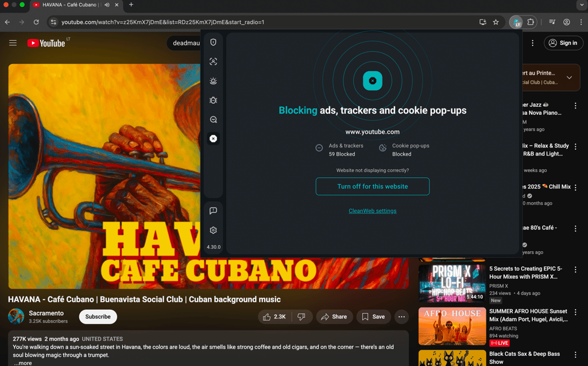Subscribe to Sacramento channel
588x366 pixels.
(98, 317)
